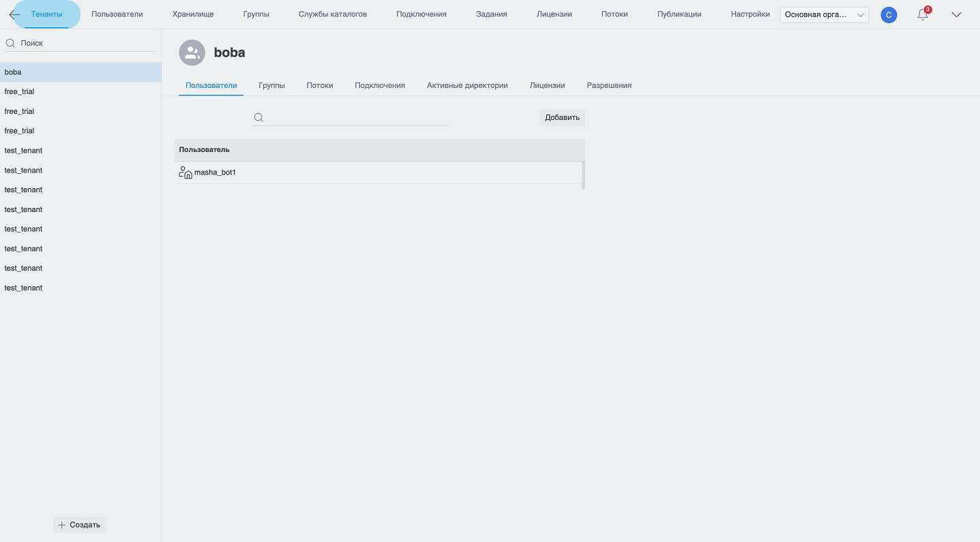Viewport: 980px width, 542px height.
Task: Select Лицензии in the main navigation bar
Action: 554,14
